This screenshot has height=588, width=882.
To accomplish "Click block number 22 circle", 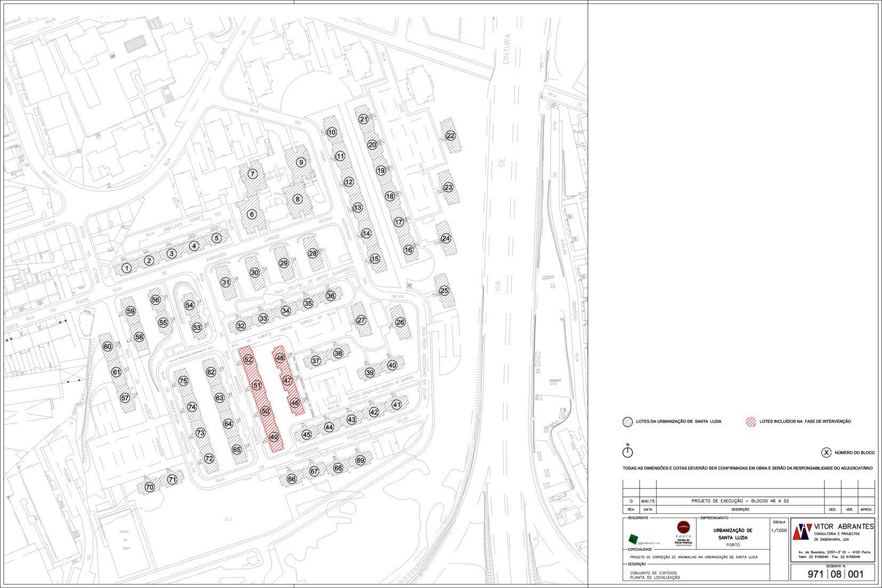I will 451,135.
